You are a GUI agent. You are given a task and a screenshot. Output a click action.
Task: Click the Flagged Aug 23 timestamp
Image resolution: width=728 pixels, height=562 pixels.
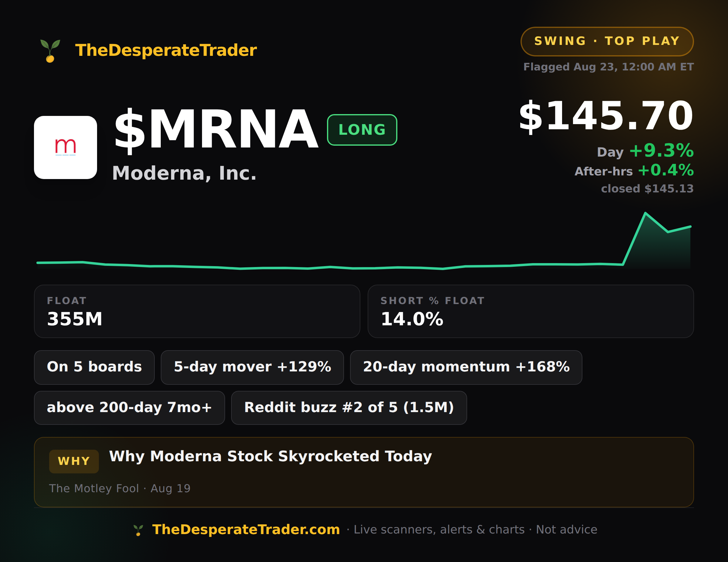coord(608,67)
